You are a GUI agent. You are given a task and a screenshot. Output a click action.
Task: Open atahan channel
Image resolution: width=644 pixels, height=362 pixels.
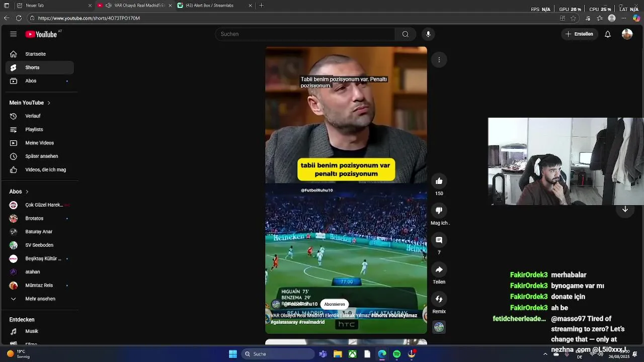coord(40,272)
